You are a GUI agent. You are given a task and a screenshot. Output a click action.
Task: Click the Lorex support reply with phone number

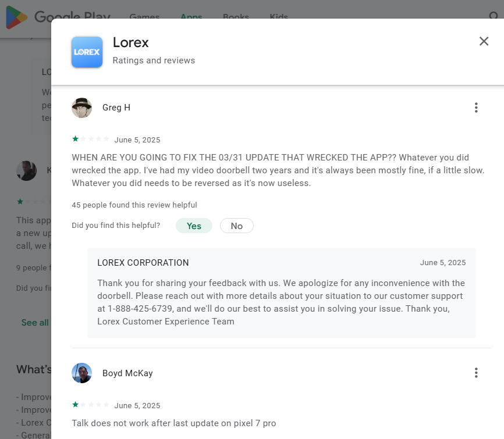pos(281,302)
